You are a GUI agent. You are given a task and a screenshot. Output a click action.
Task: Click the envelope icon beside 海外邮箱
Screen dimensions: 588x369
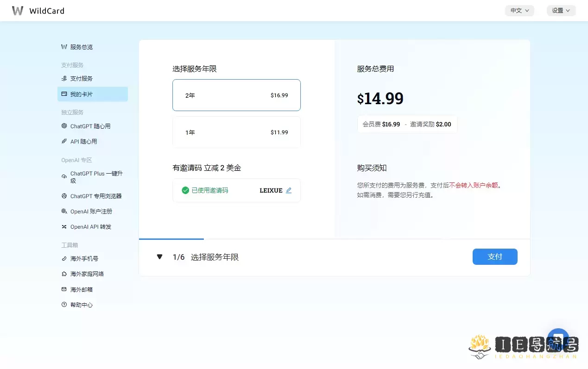(64, 289)
